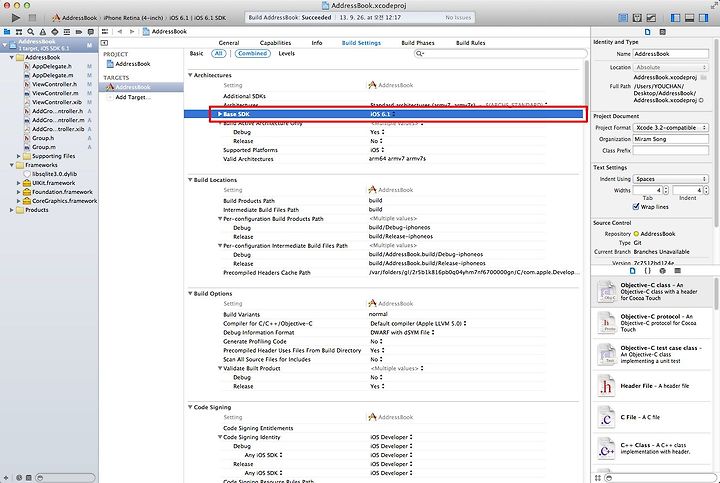Screen dimensions: 720x483
Task: Switch to the Build Settings tab
Action: [x=361, y=43]
